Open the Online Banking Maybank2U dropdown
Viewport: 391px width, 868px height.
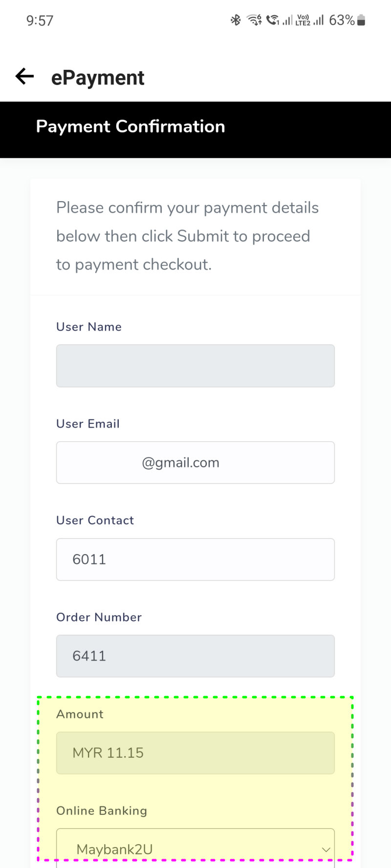click(x=195, y=848)
